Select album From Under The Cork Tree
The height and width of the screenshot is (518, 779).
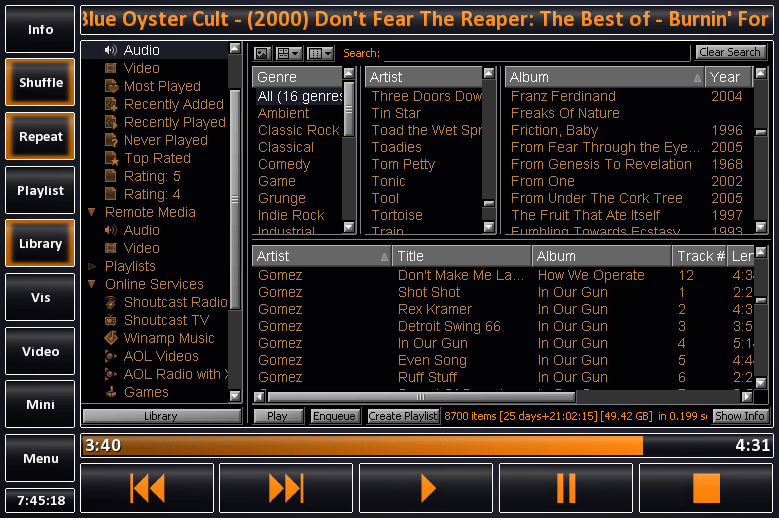click(x=597, y=198)
